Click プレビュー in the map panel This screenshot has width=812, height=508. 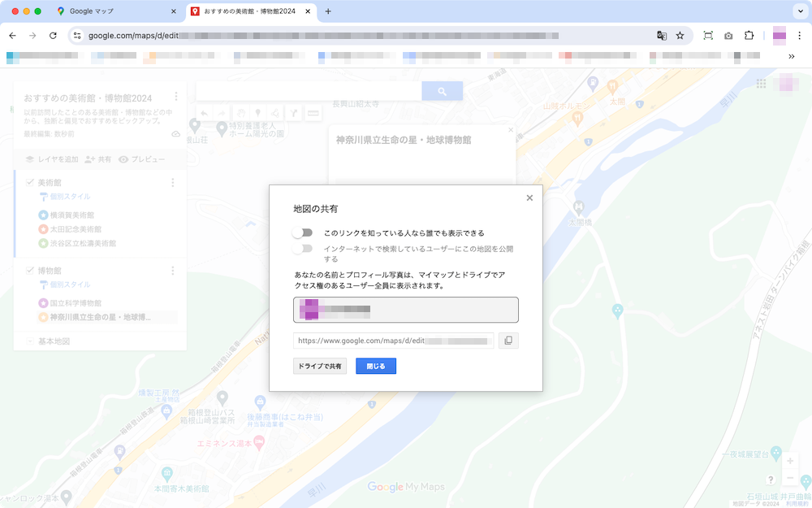141,159
